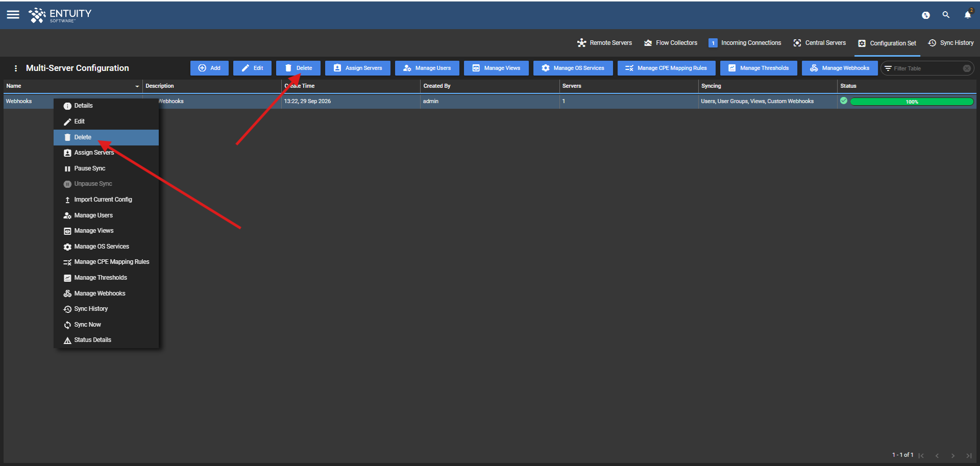This screenshot has height=466, width=980.
Task: Choose Sync Now in the context menu
Action: [106, 325]
